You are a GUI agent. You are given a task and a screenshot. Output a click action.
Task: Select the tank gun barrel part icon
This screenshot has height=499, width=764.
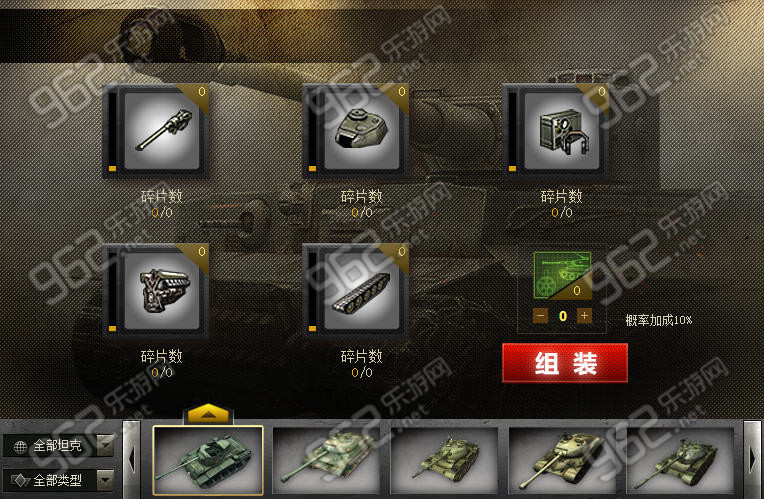pos(162,131)
